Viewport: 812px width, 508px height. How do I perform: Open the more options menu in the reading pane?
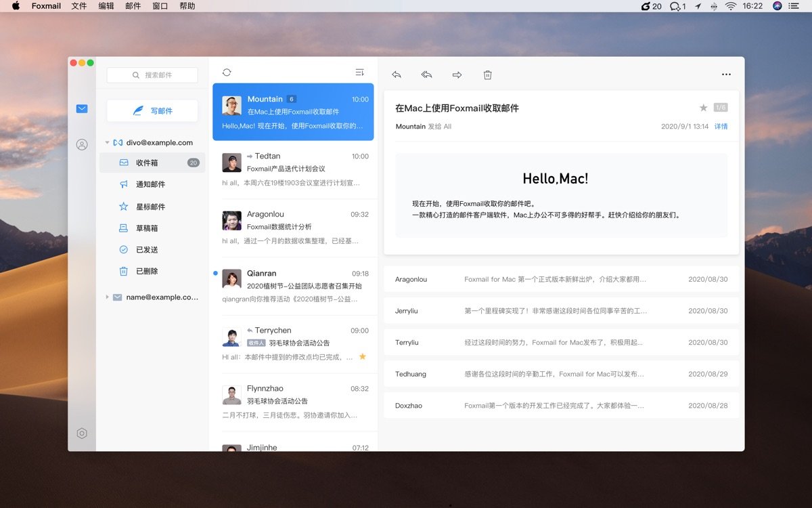coord(726,75)
